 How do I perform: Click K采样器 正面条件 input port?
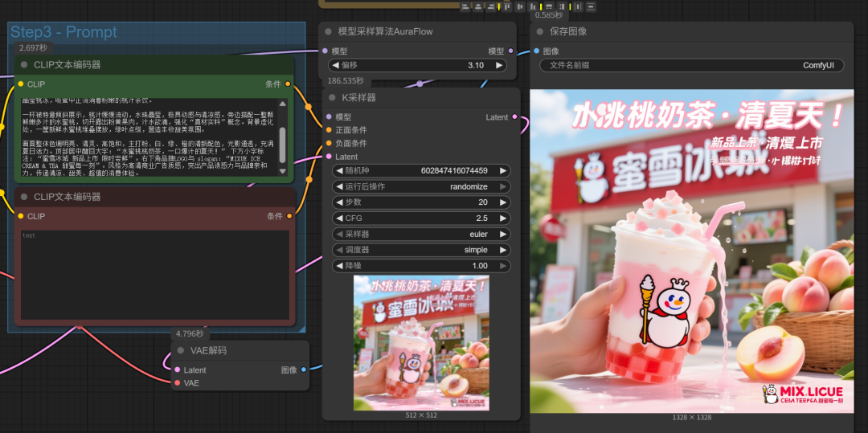pos(329,130)
